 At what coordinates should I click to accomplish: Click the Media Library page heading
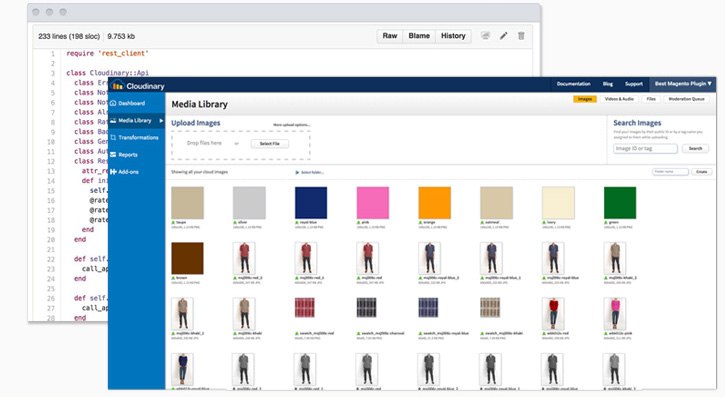[199, 104]
